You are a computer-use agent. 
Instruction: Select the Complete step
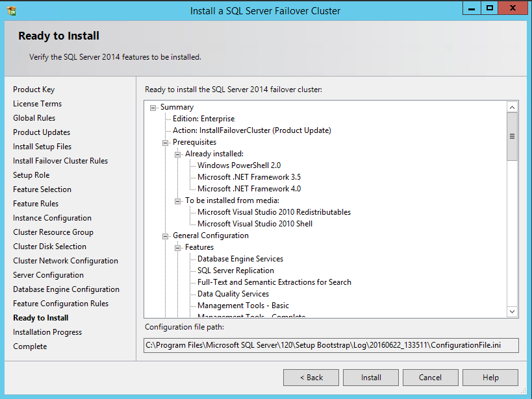tap(30, 346)
